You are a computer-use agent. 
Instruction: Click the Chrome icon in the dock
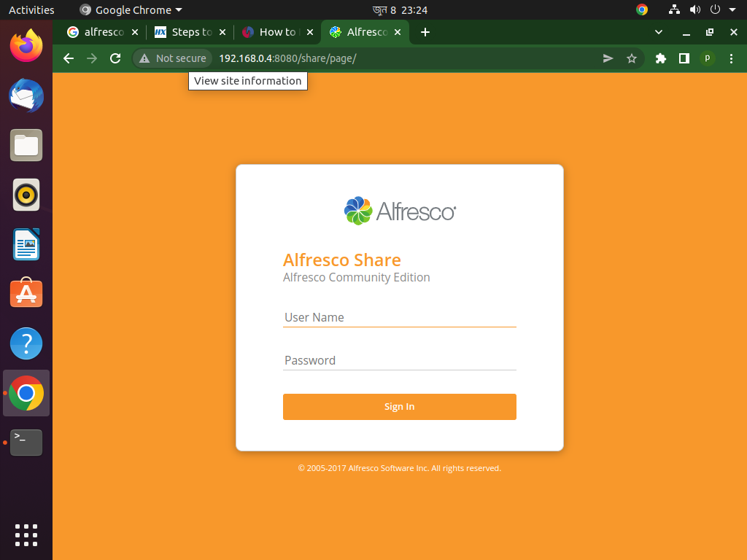[26, 393]
